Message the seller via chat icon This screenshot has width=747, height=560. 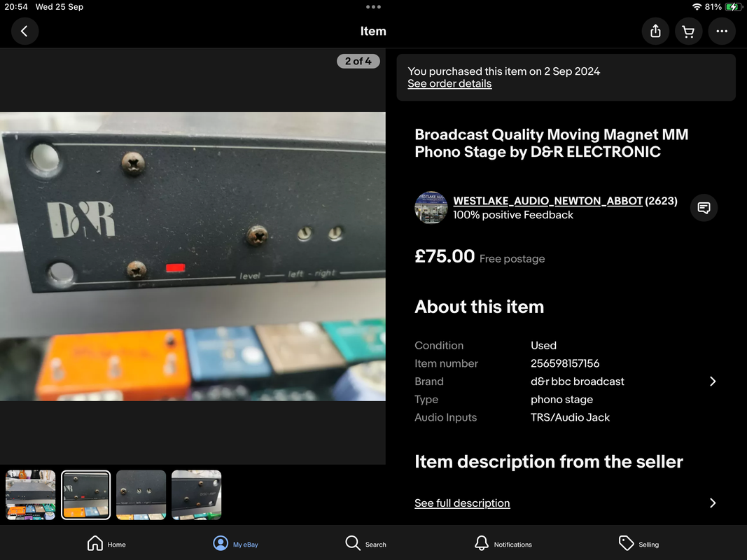coord(704,208)
